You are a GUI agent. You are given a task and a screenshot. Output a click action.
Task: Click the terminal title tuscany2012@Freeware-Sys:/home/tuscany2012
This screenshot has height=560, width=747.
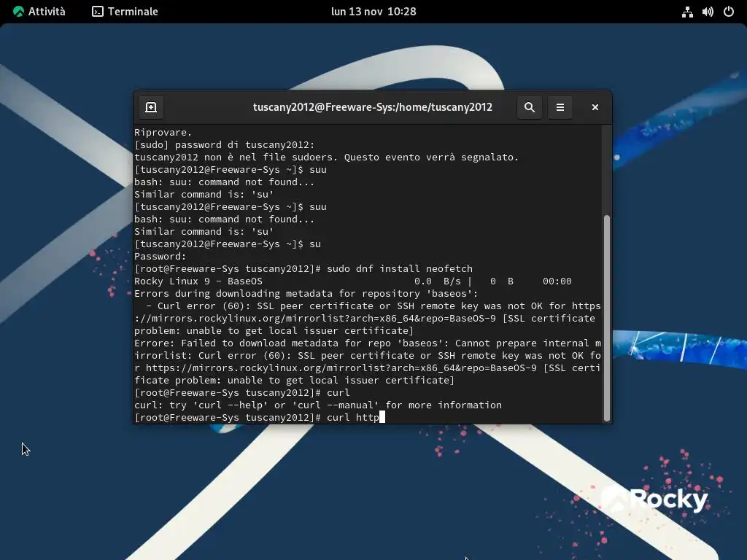click(x=373, y=107)
